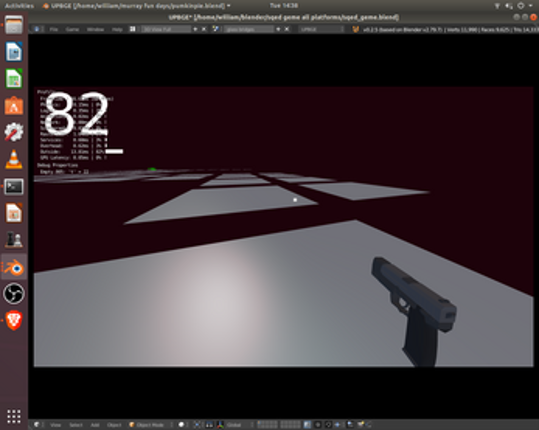Click the version and scene statistics text
This screenshot has width=539, height=430.
(x=450, y=30)
